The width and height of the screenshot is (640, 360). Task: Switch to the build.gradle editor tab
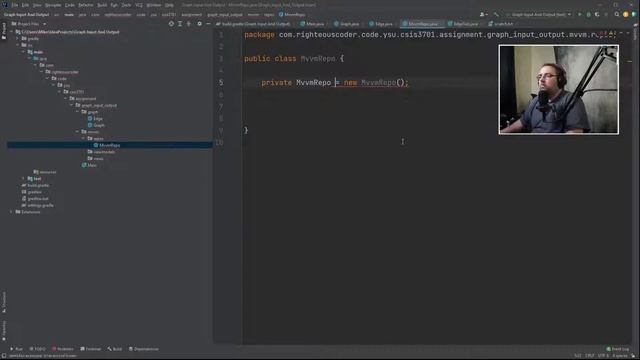coord(254,24)
